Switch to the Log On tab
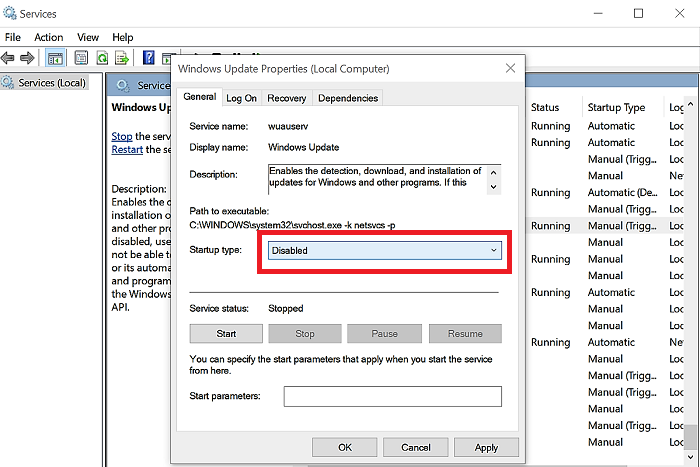This screenshot has height=467, width=700. pyautogui.click(x=242, y=98)
